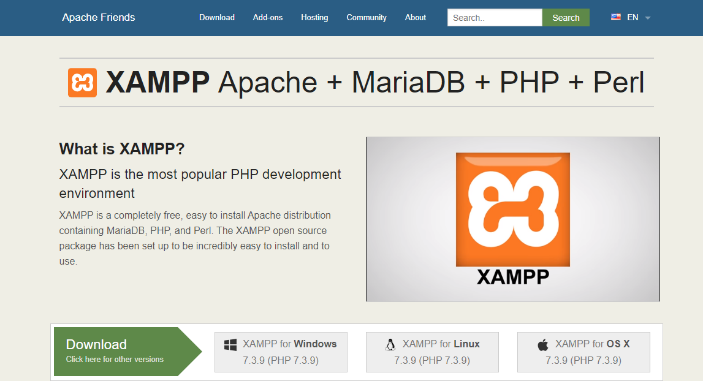This screenshot has height=381, width=703.
Task: Download XAMPP for Linux 7.3.9
Action: (x=432, y=352)
